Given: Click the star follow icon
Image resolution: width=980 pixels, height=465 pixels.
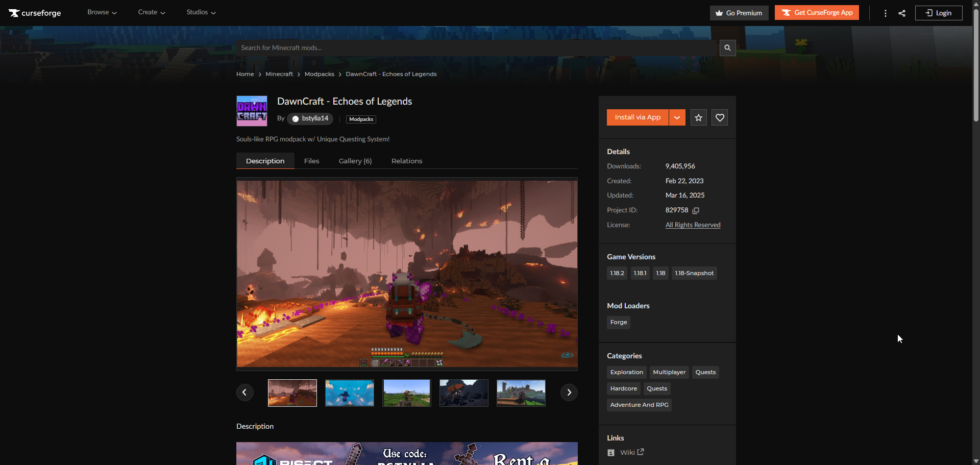Looking at the screenshot, I should pos(698,118).
